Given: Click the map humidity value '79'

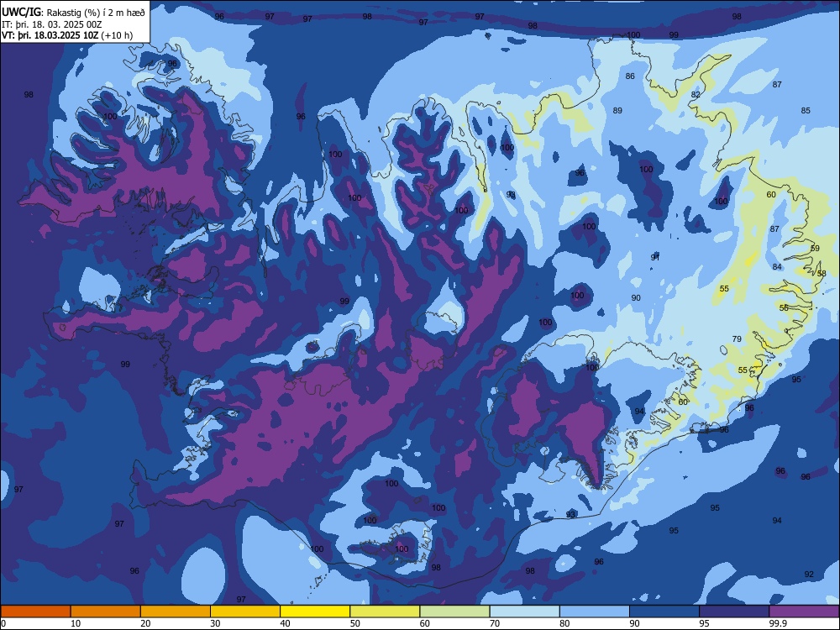Looking at the screenshot, I should tap(737, 339).
